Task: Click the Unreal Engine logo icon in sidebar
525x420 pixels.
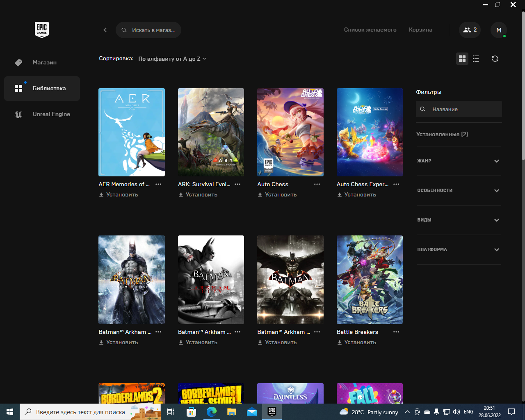Action: point(18,114)
